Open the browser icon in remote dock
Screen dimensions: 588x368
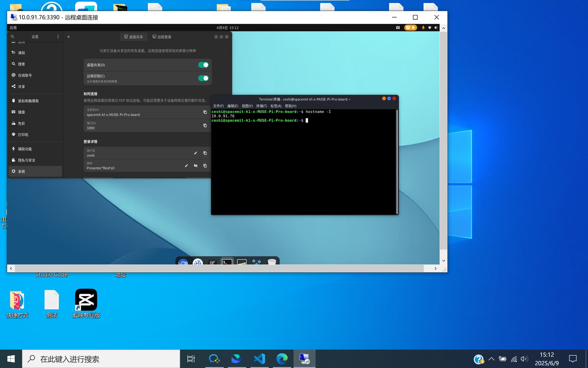point(183,262)
